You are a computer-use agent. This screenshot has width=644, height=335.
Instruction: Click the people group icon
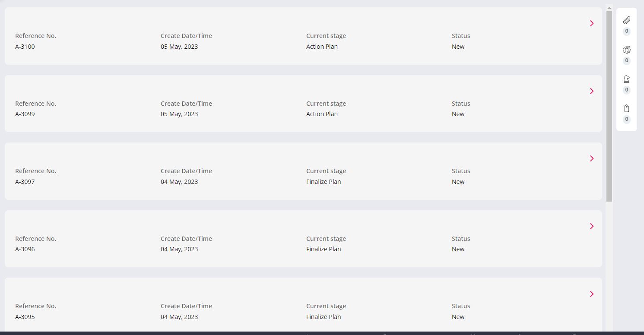[627, 50]
